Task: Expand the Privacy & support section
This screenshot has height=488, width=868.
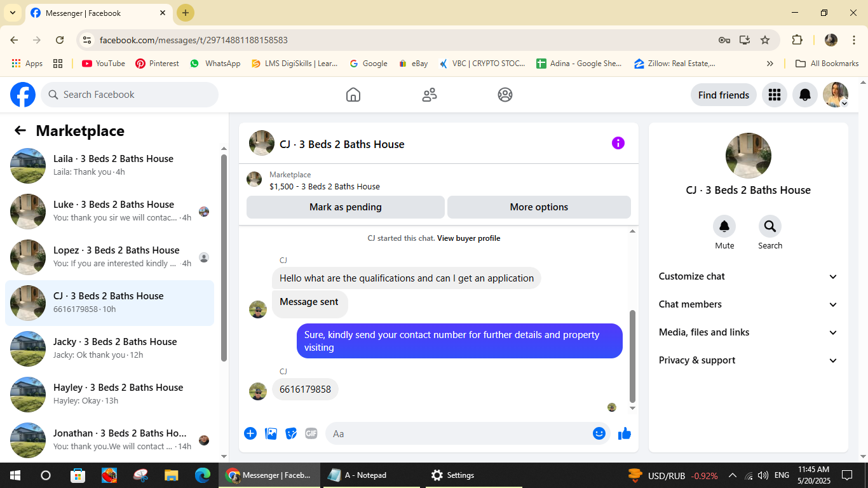Action: point(749,360)
